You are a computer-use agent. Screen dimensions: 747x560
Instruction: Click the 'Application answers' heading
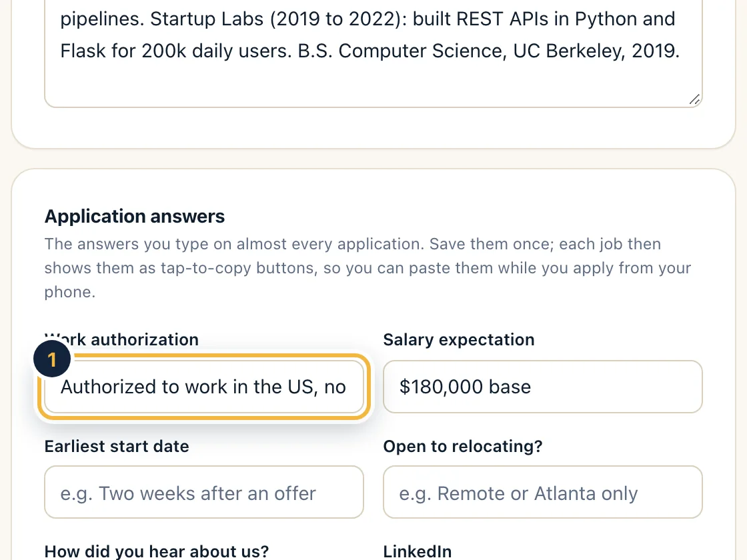(134, 217)
